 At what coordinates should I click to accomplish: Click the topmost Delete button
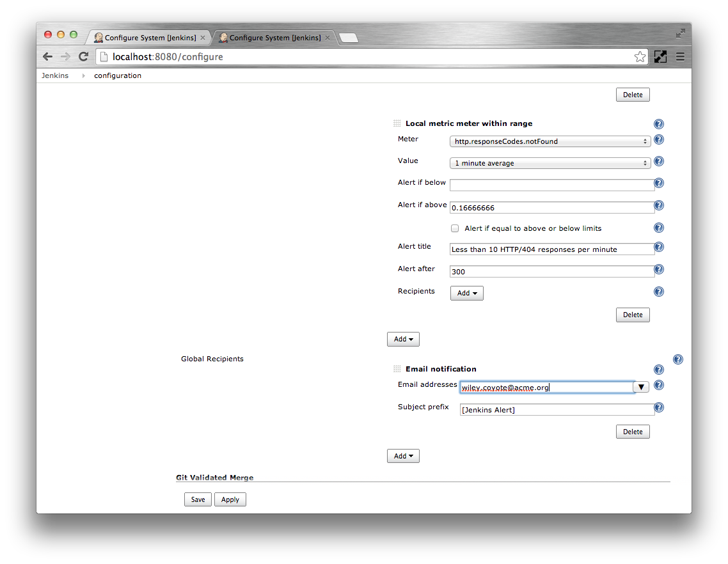[x=632, y=95]
